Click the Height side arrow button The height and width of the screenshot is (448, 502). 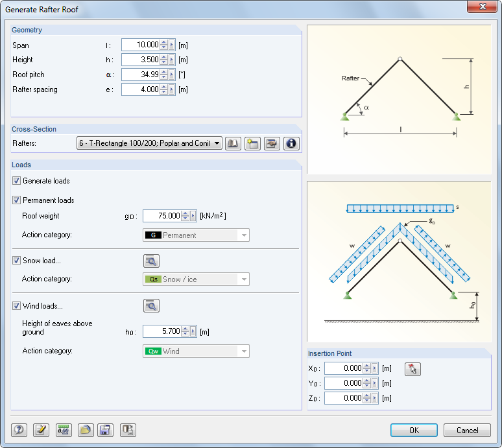point(172,60)
